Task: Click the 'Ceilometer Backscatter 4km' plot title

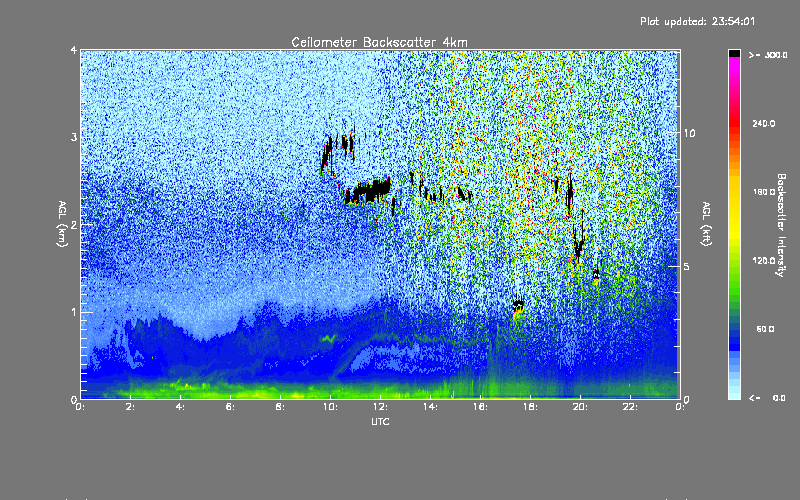Action: 379,42
